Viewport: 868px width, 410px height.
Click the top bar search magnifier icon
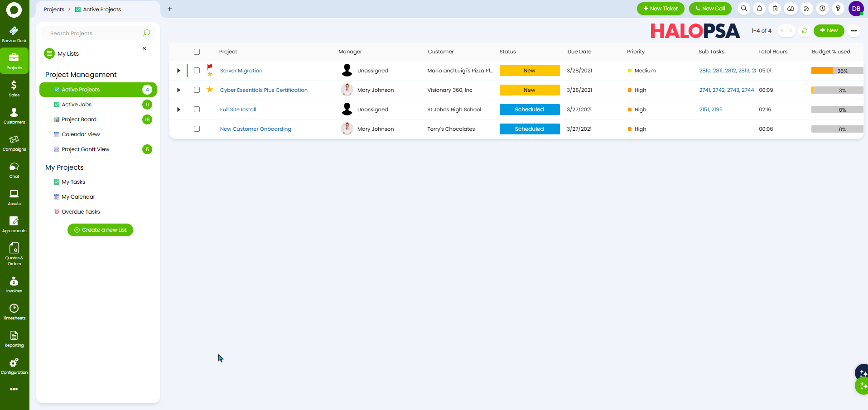point(744,9)
